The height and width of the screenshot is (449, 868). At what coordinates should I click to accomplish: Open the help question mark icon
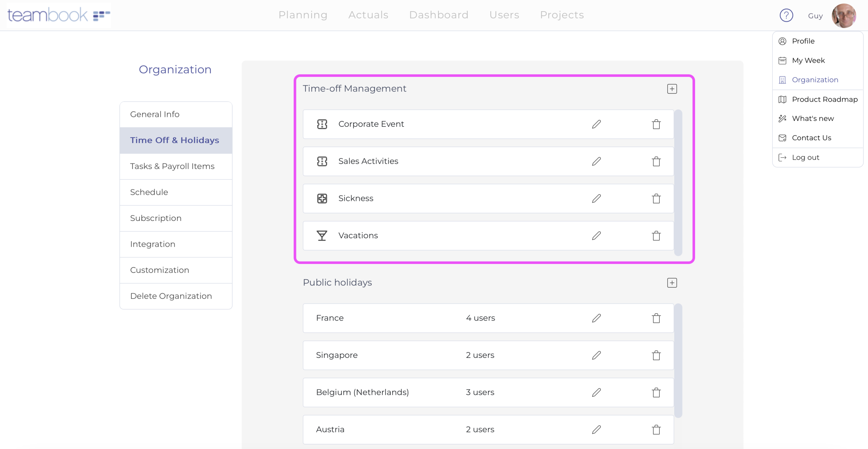pos(786,15)
